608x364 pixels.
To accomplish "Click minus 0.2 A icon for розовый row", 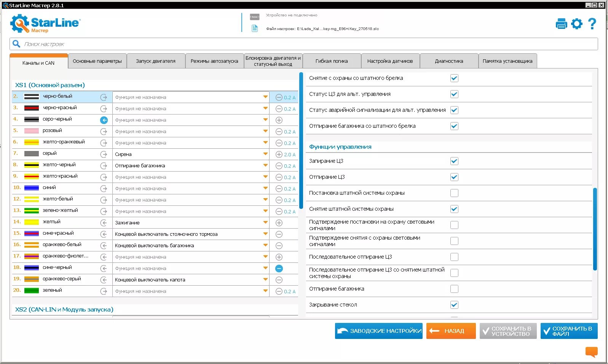I will coord(279,132).
